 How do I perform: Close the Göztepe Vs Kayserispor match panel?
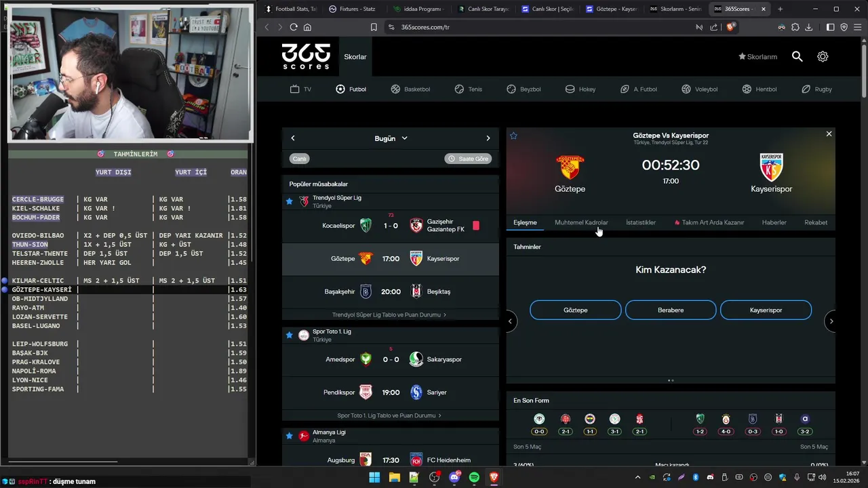click(829, 134)
